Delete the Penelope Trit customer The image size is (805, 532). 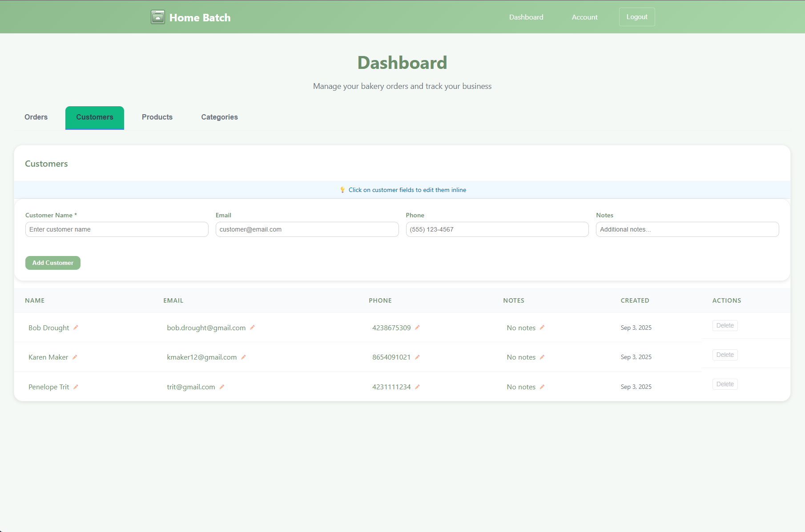point(725,384)
